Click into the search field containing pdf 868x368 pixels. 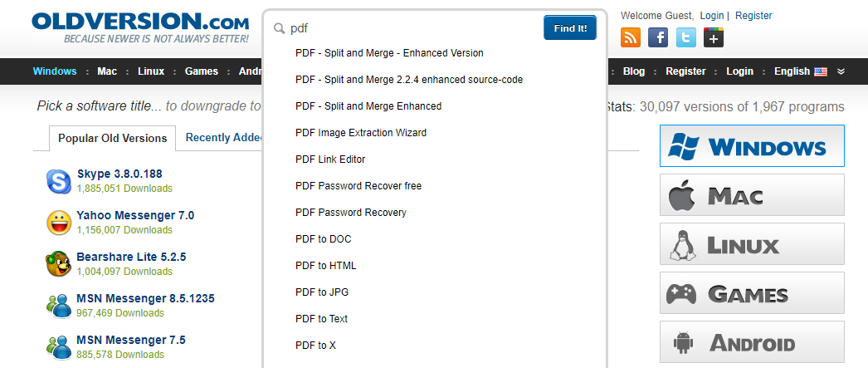pyautogui.click(x=407, y=28)
